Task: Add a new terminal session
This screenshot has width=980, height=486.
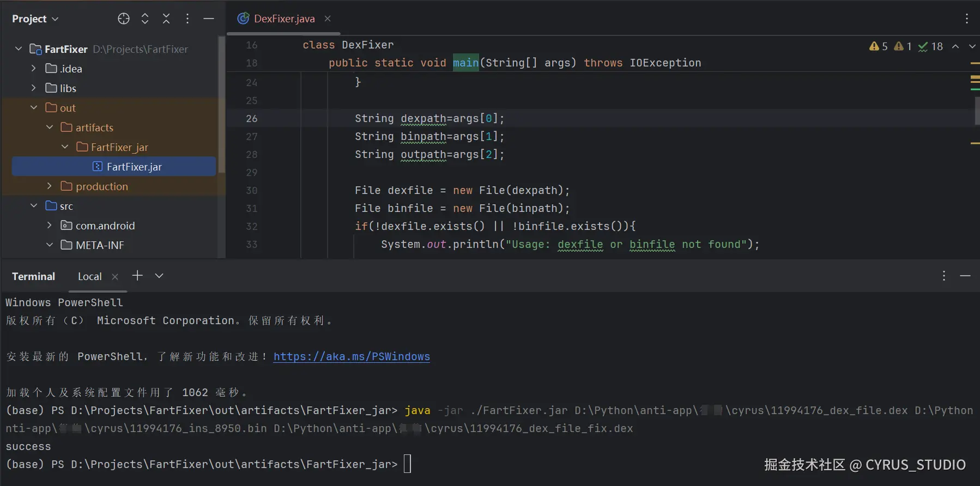Action: click(137, 276)
